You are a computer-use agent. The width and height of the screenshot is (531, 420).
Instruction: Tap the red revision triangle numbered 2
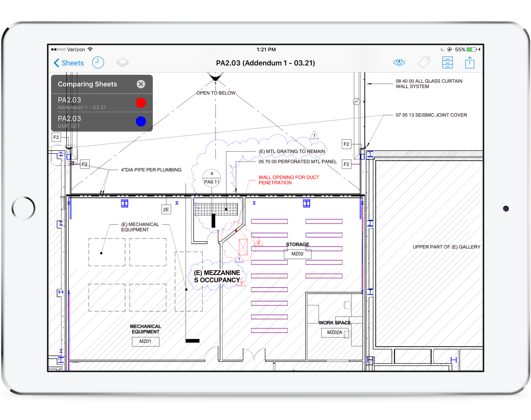pos(258,242)
